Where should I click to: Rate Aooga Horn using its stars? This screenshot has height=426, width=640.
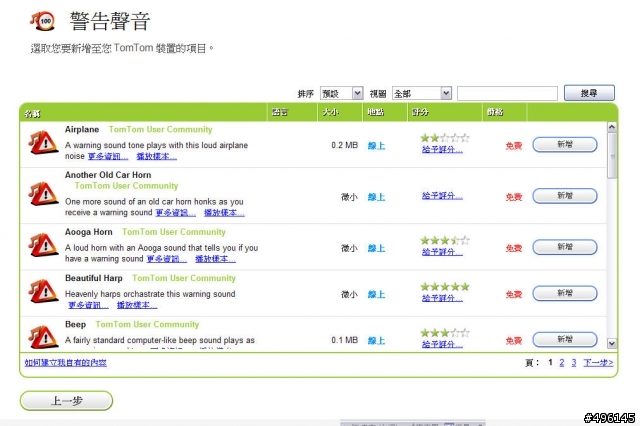[x=445, y=240]
